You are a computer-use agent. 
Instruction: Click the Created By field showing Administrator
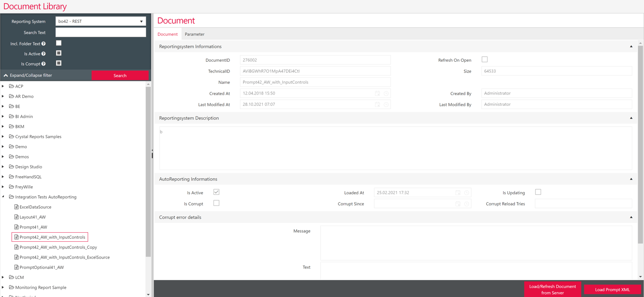[557, 93]
